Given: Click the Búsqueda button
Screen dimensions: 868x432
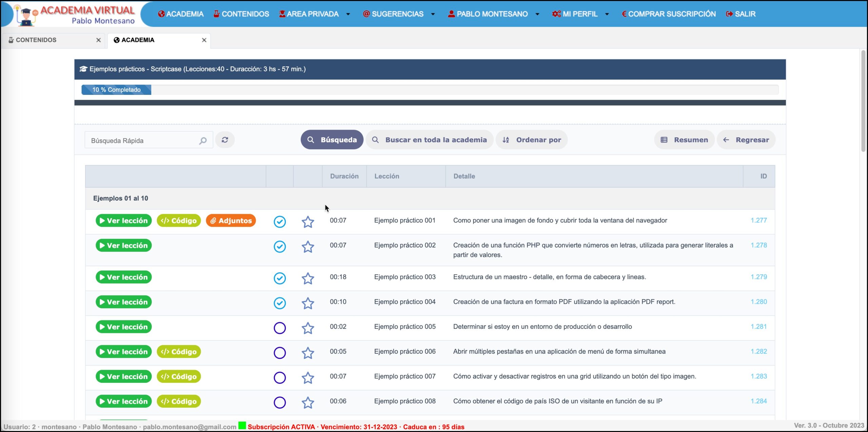Looking at the screenshot, I should pos(332,140).
